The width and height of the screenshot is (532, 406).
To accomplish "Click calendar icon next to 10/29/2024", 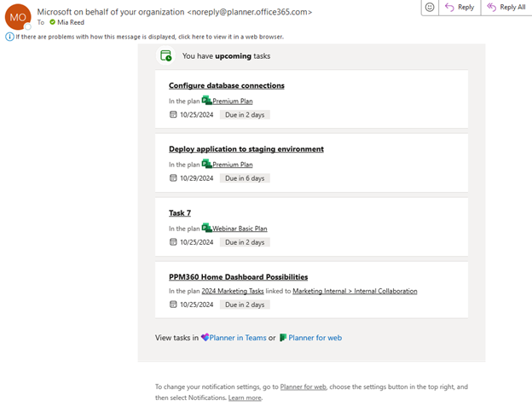I will click(x=173, y=178).
